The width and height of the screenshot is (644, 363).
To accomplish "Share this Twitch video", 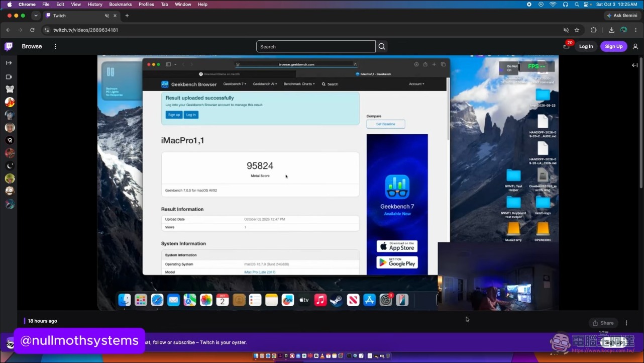I will [603, 323].
